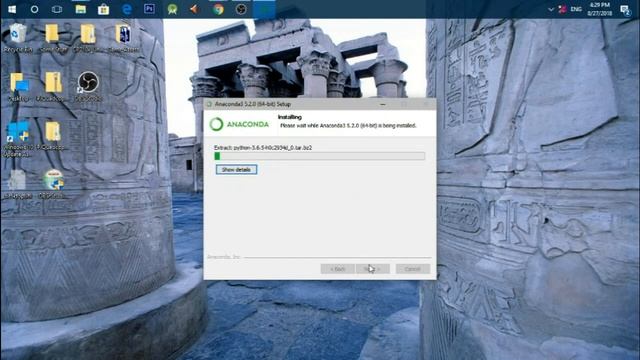This screenshot has width=640, height=360.
Task: Select the folder right of Recycle Bin
Action: (x=53, y=38)
